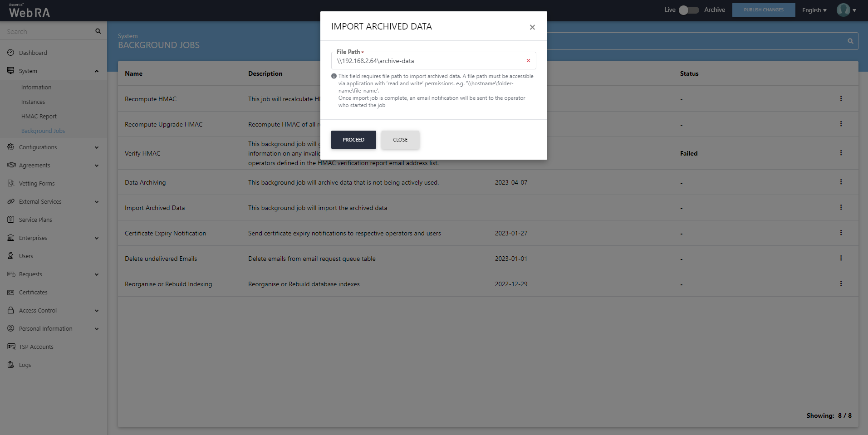Open the user profile avatar menu
This screenshot has height=435, width=868.
(846, 10)
